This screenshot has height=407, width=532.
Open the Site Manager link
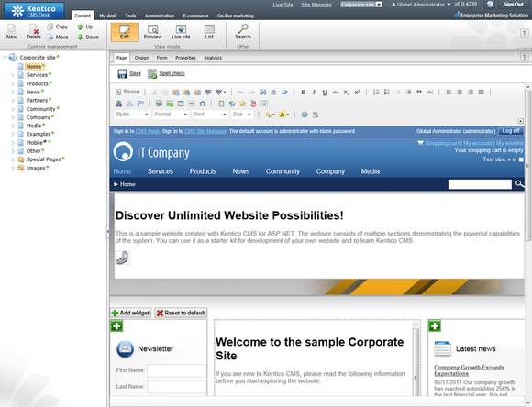(316, 5)
